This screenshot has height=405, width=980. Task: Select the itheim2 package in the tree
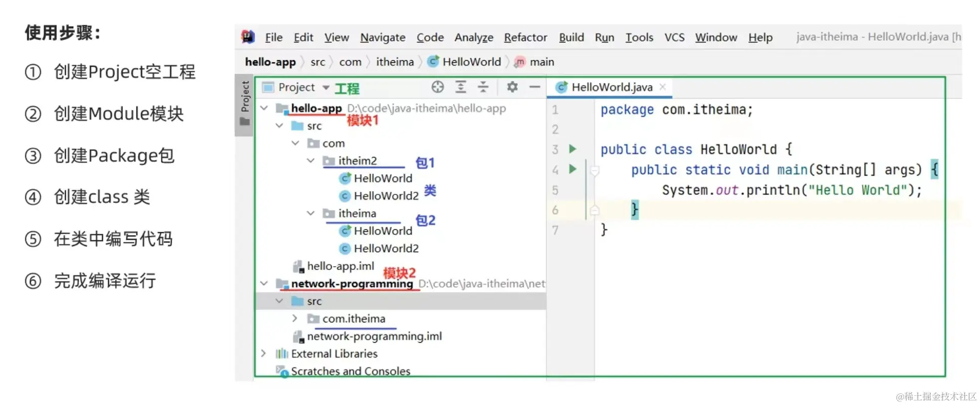(358, 160)
